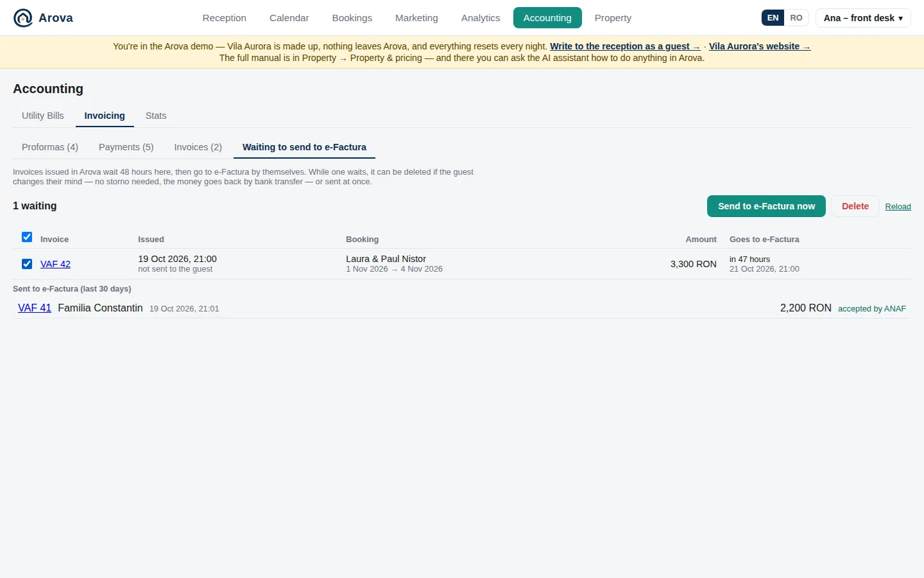Click the '1 waiting' heading
This screenshot has width=924, height=578.
coord(35,206)
